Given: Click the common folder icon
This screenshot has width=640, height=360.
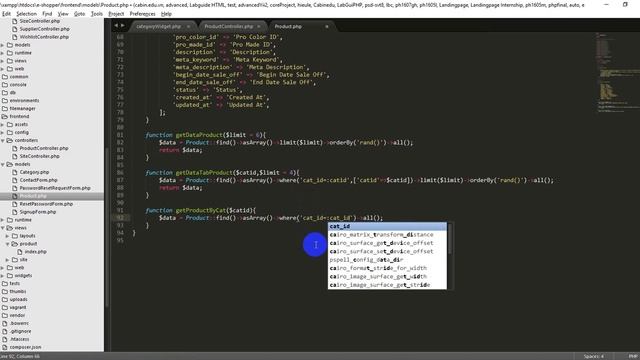Looking at the screenshot, I should [5, 76].
